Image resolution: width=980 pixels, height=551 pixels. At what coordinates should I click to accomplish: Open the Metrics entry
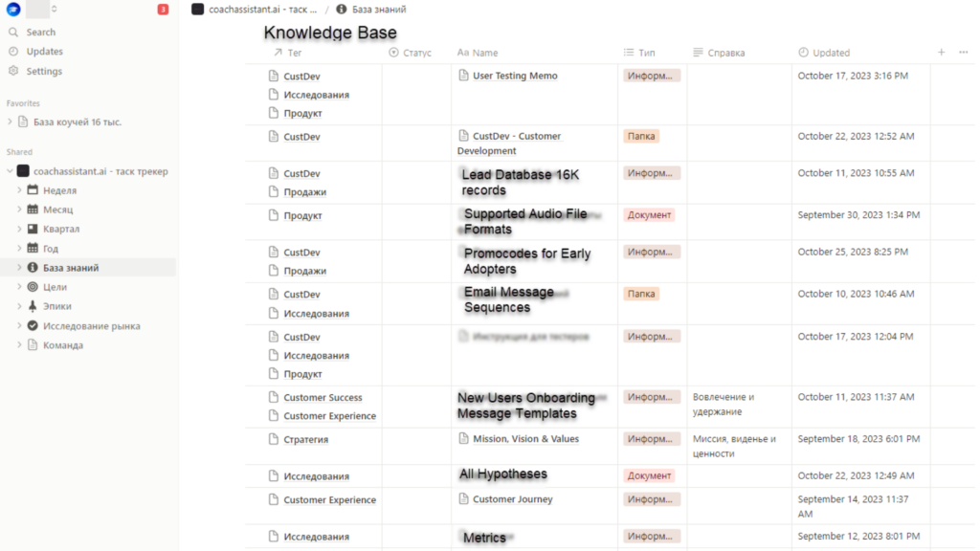click(x=484, y=538)
